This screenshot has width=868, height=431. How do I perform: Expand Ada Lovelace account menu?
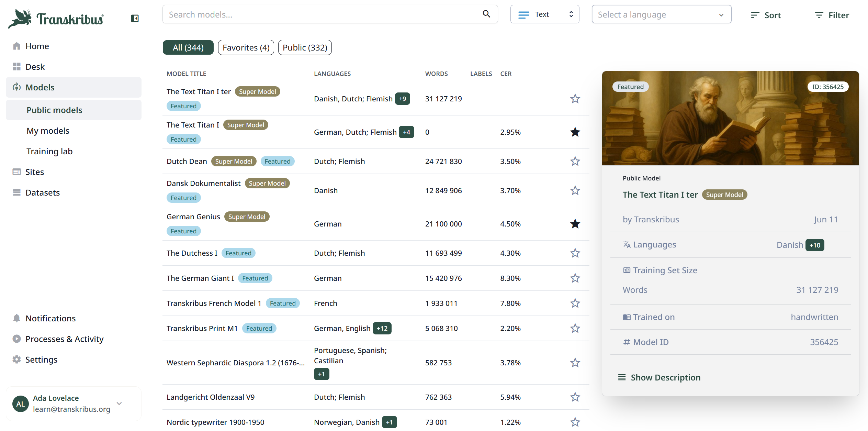point(119,404)
